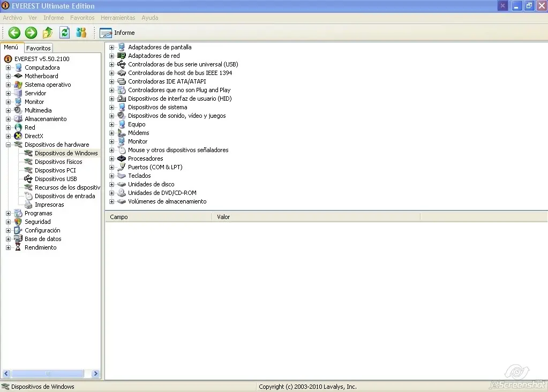Select Dispositivos PCI in the tree
This screenshot has height=392, width=548.
point(55,170)
